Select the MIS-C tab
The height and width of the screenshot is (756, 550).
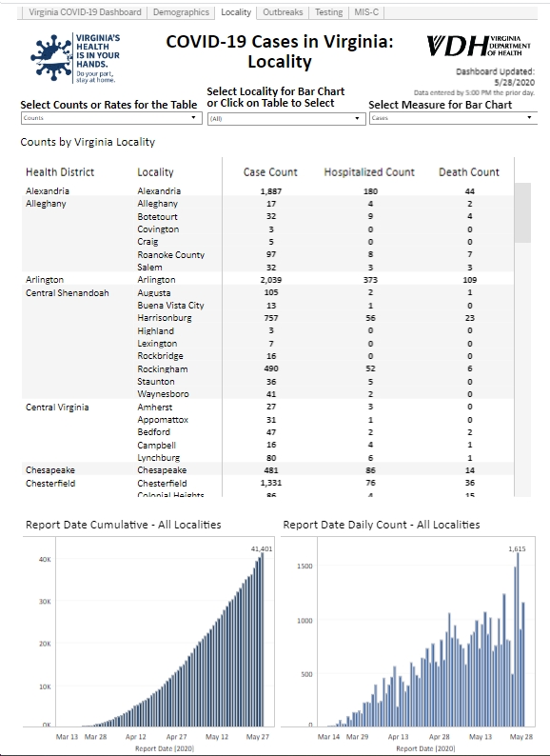click(x=366, y=12)
